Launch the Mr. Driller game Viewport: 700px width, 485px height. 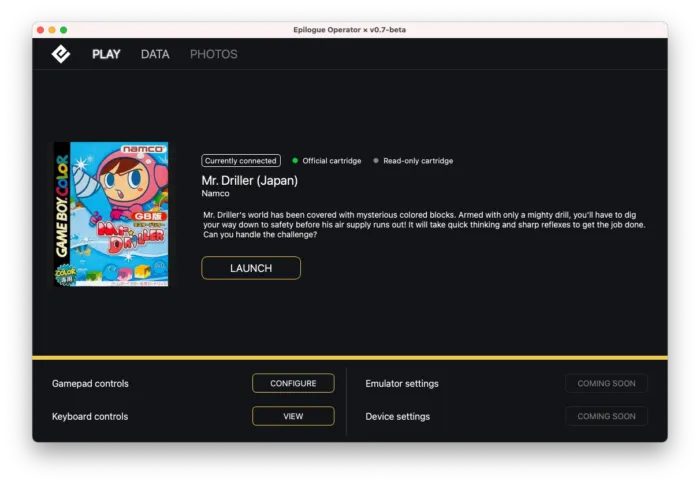point(251,268)
